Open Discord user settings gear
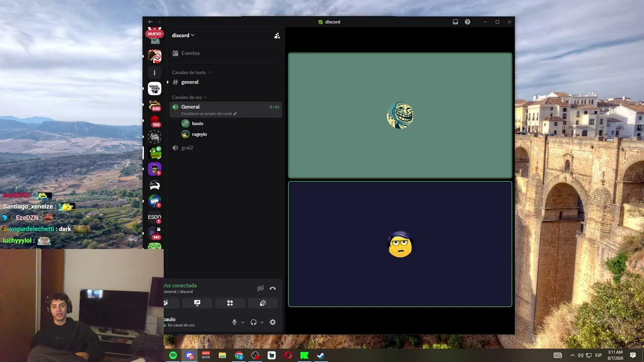 tap(273, 322)
